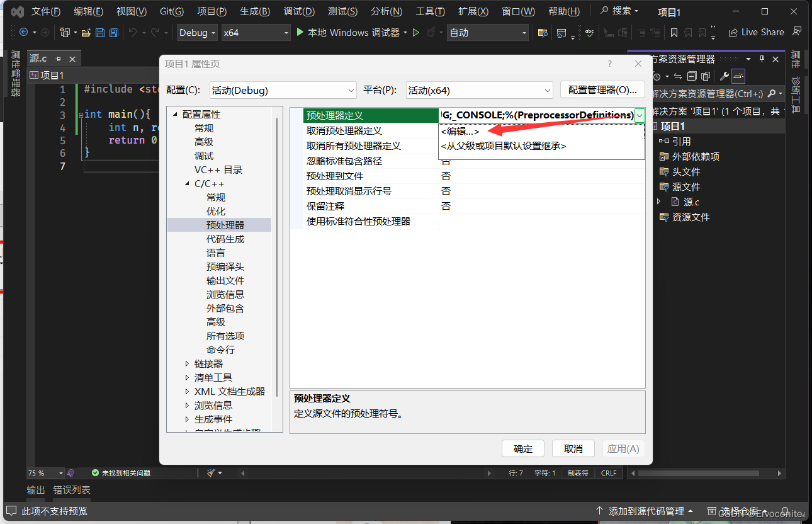Start without debugging via outlined play icon
The height and width of the screenshot is (524, 812).
click(416, 33)
